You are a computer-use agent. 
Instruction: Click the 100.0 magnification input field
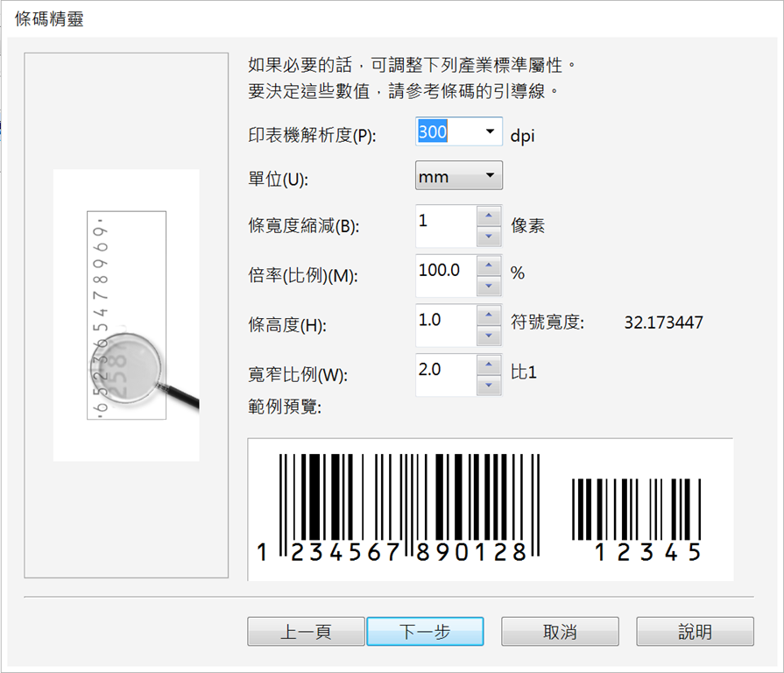(x=446, y=275)
